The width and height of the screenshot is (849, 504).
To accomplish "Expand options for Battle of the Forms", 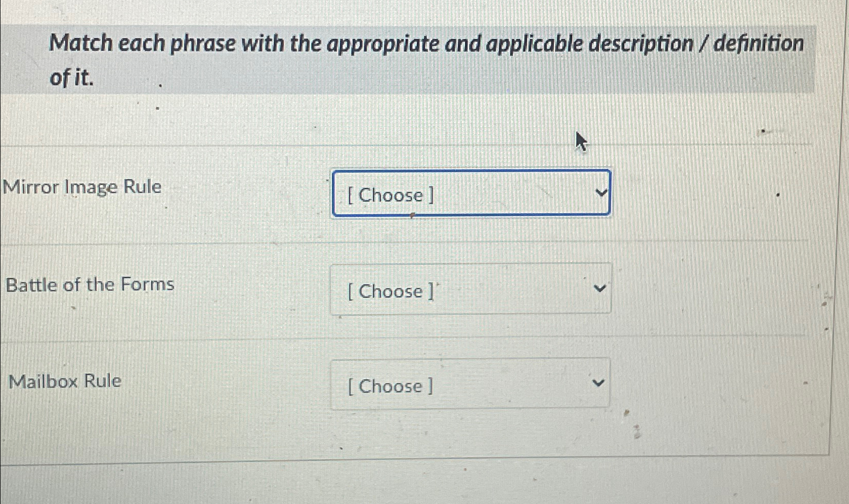I will pos(471,289).
